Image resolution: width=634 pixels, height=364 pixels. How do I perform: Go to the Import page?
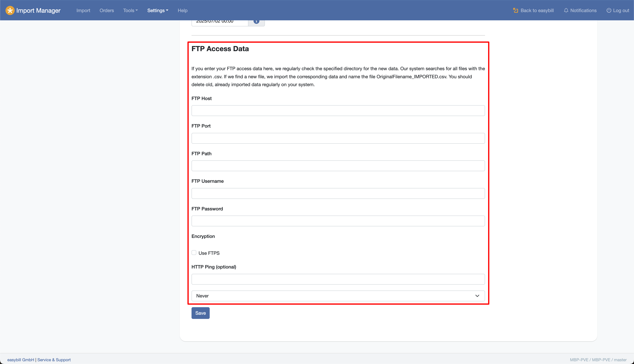[x=83, y=10]
